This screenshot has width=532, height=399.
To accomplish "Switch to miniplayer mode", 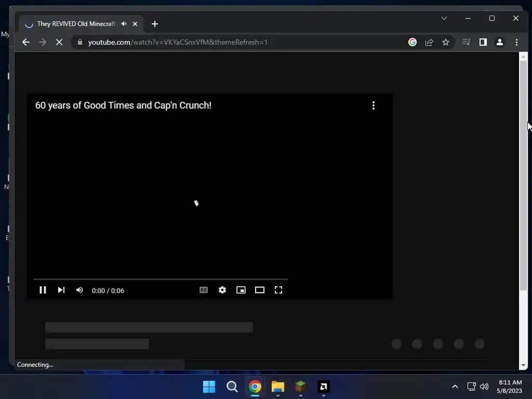I will [241, 290].
